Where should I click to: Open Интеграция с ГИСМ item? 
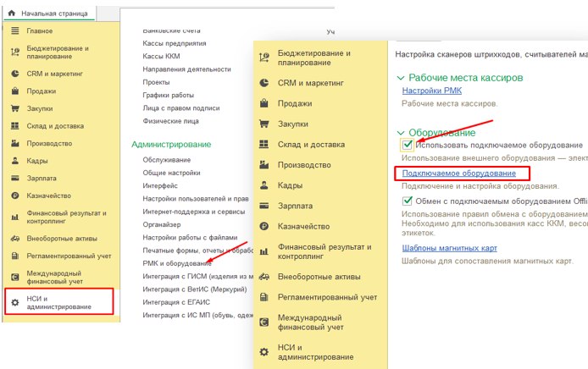(197, 277)
